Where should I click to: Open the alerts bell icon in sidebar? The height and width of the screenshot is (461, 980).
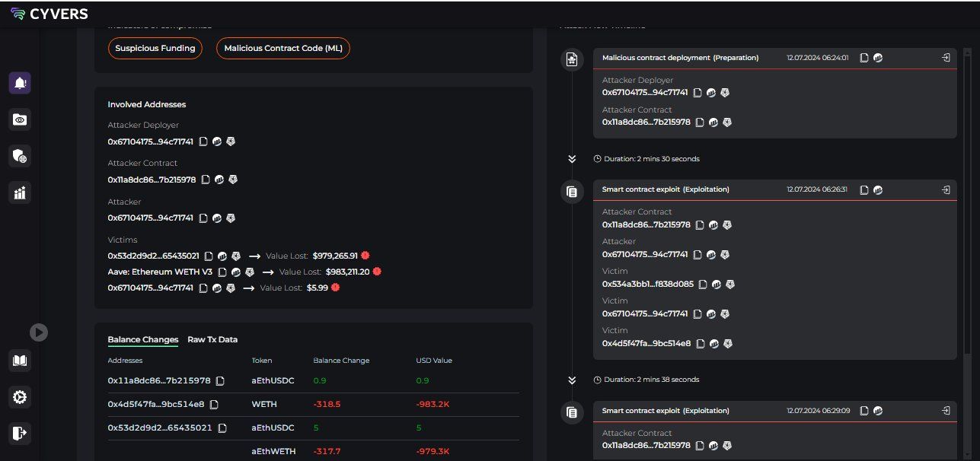(x=20, y=83)
